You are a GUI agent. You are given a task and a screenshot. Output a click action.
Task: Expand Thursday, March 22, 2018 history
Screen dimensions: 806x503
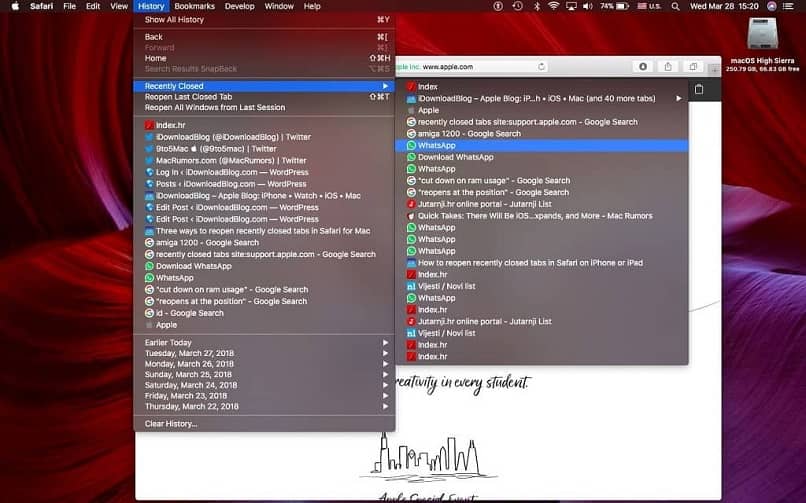pos(264,406)
